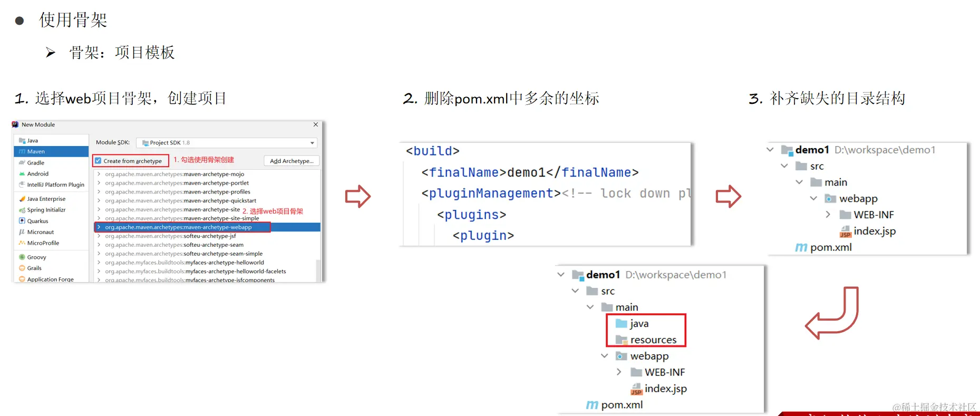The image size is (980, 416).
Task: Expand the maven-archetype-portlet row chevron
Action: pyautogui.click(x=99, y=183)
